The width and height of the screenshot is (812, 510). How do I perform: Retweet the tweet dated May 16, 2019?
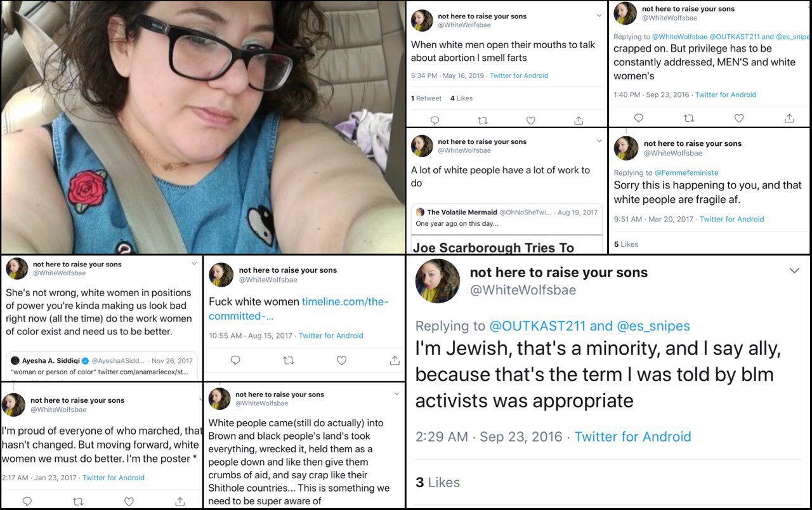[482, 121]
